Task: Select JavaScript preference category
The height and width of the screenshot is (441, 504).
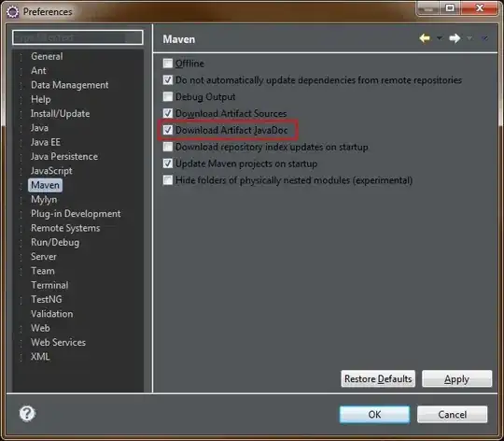Action: pyautogui.click(x=51, y=171)
